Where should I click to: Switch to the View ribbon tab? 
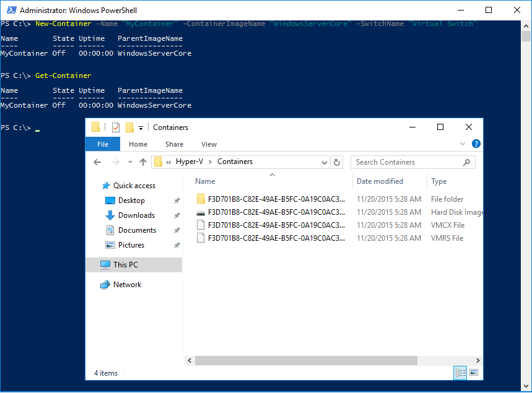click(x=209, y=144)
